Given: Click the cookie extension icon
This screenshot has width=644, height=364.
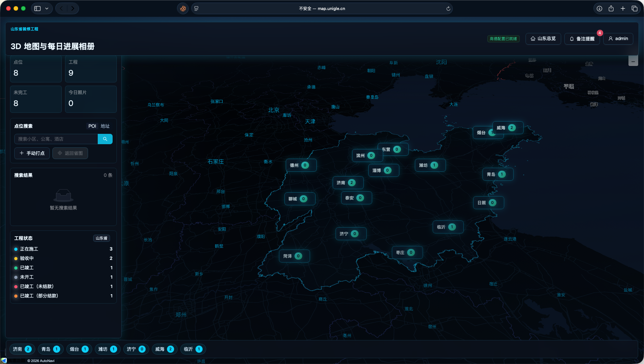Looking at the screenshot, I should tap(183, 9).
